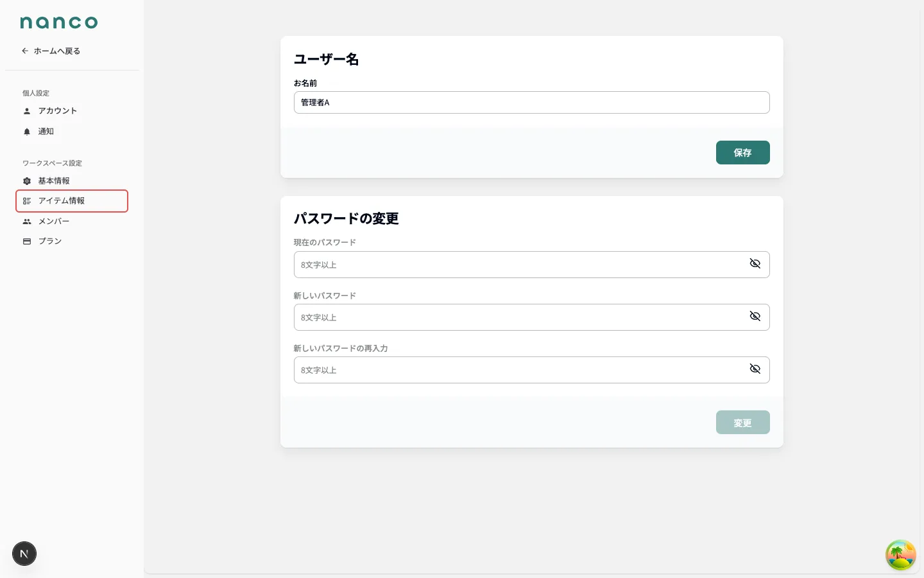Click the ユーザー名 heading

[326, 59]
